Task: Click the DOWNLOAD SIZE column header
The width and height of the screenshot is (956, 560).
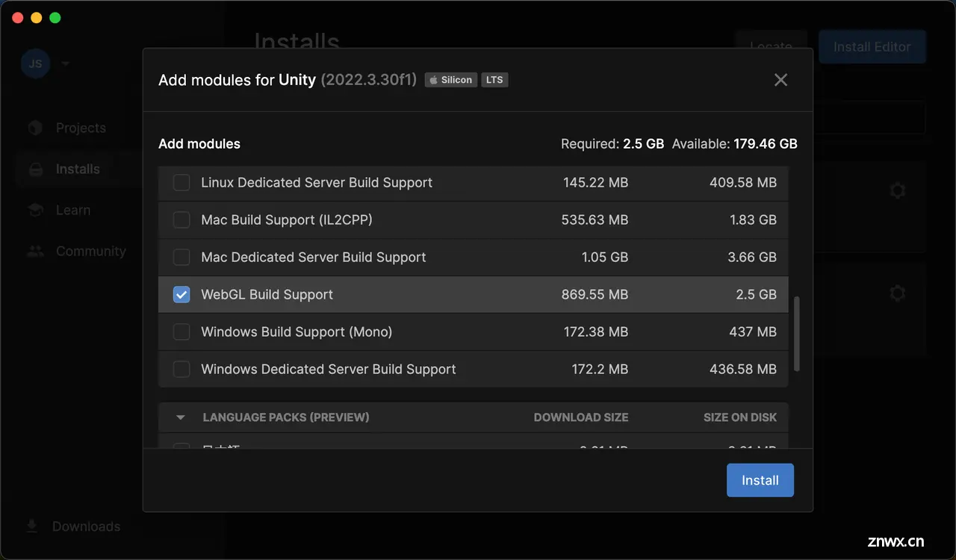Action: [x=581, y=417]
